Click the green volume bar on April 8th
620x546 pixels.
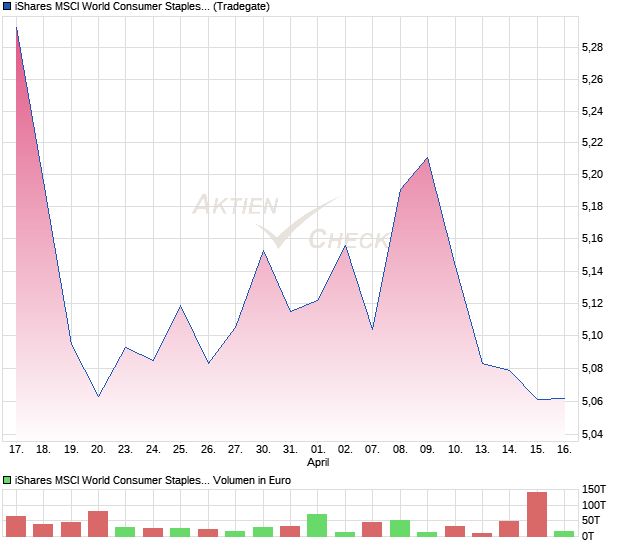tap(400, 528)
